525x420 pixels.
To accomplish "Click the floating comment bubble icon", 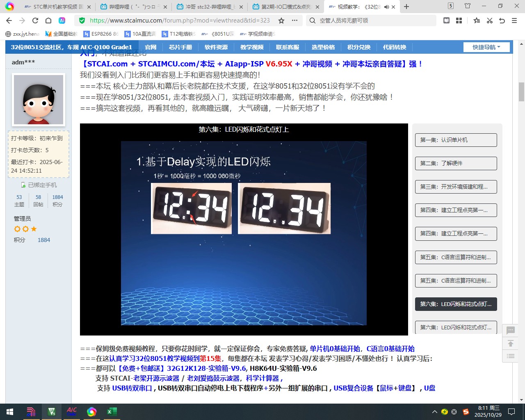I will point(510,330).
